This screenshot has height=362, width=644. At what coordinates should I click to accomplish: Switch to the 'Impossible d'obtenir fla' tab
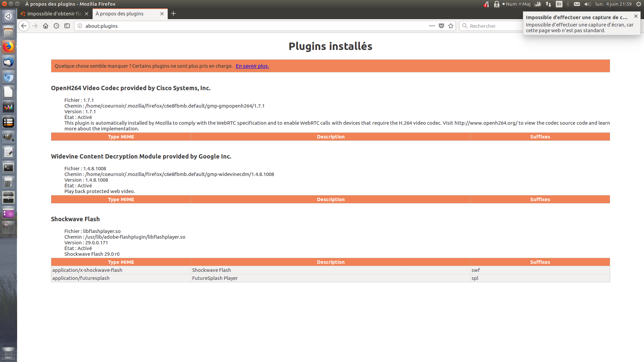pyautogui.click(x=54, y=14)
